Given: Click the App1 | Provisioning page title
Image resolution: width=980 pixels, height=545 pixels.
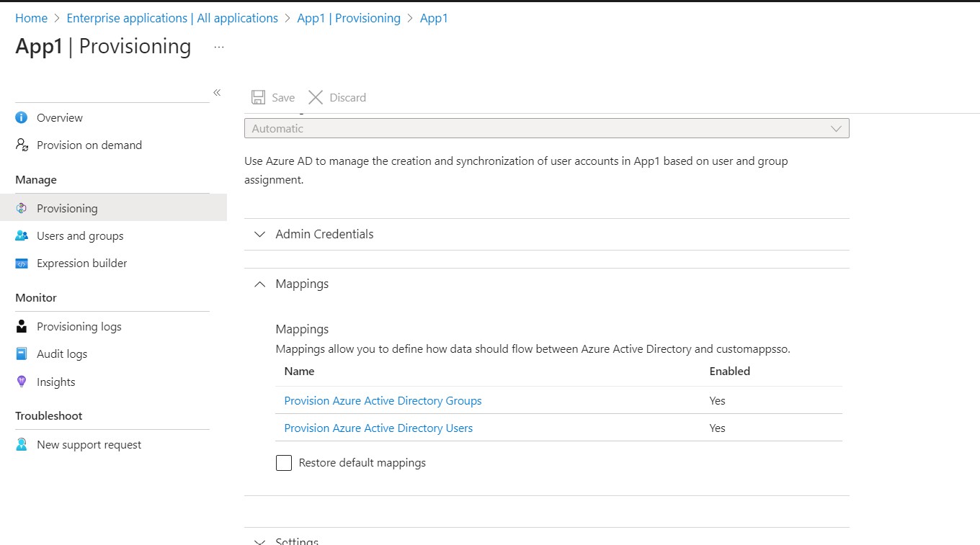Looking at the screenshot, I should [x=103, y=46].
